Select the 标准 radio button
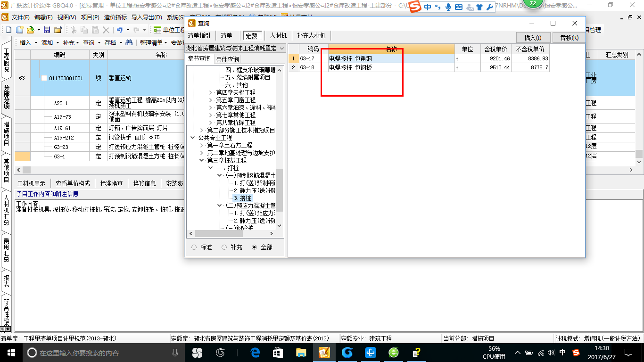Image resolution: width=644 pixels, height=362 pixels. click(x=194, y=247)
